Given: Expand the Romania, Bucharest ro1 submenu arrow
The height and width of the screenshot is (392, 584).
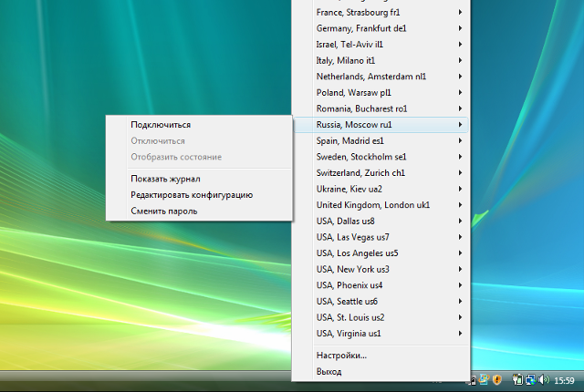Looking at the screenshot, I should 460,108.
